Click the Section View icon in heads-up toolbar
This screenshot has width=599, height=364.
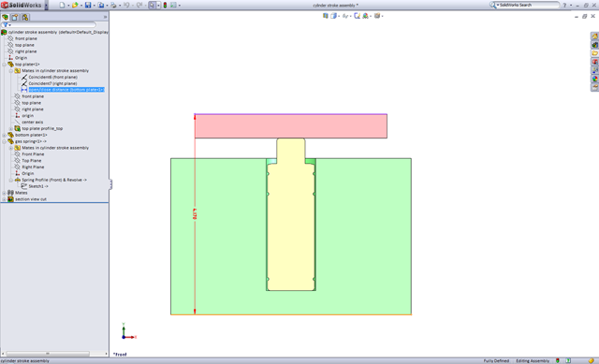click(325, 16)
